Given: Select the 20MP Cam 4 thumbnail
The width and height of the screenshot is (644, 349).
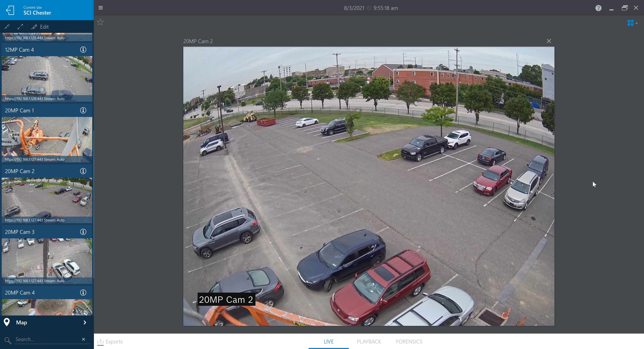Looking at the screenshot, I should [x=47, y=307].
